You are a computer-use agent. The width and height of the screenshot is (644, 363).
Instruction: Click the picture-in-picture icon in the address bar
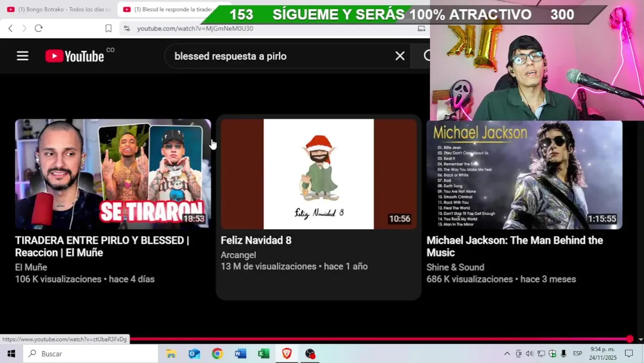click(x=421, y=29)
